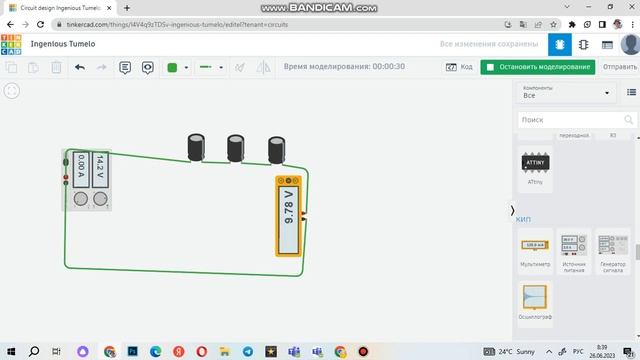Click the browser address bar

click(x=278, y=24)
